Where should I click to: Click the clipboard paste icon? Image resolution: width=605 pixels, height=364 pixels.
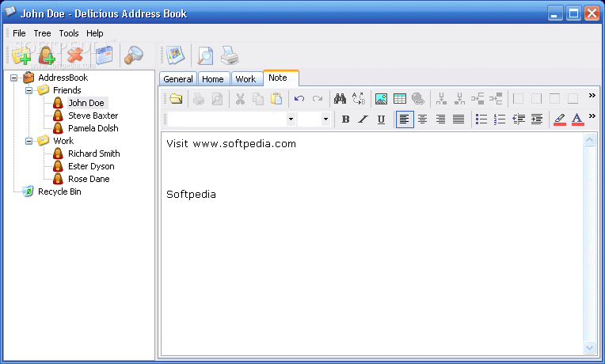coord(276,99)
